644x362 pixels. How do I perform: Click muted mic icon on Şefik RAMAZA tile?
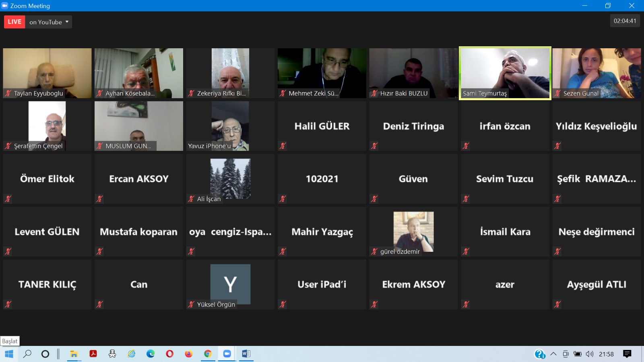point(557,199)
